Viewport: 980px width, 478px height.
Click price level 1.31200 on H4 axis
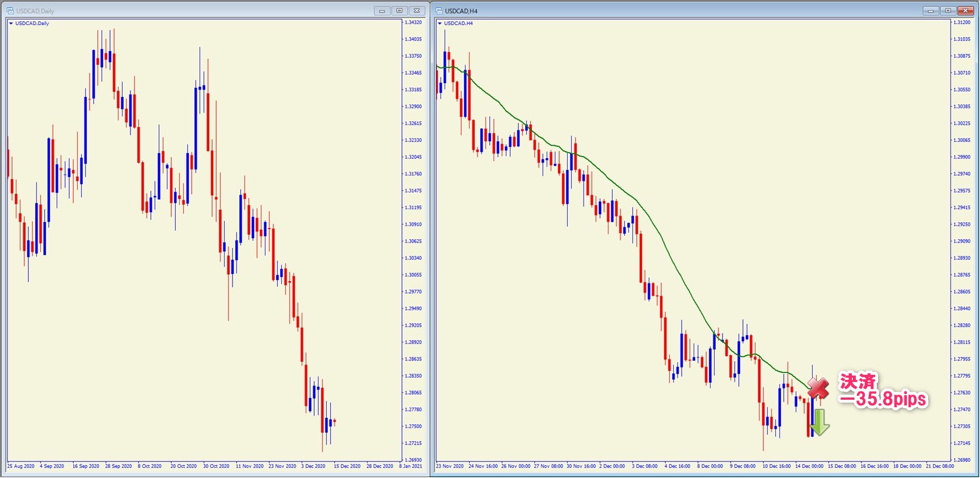point(962,23)
